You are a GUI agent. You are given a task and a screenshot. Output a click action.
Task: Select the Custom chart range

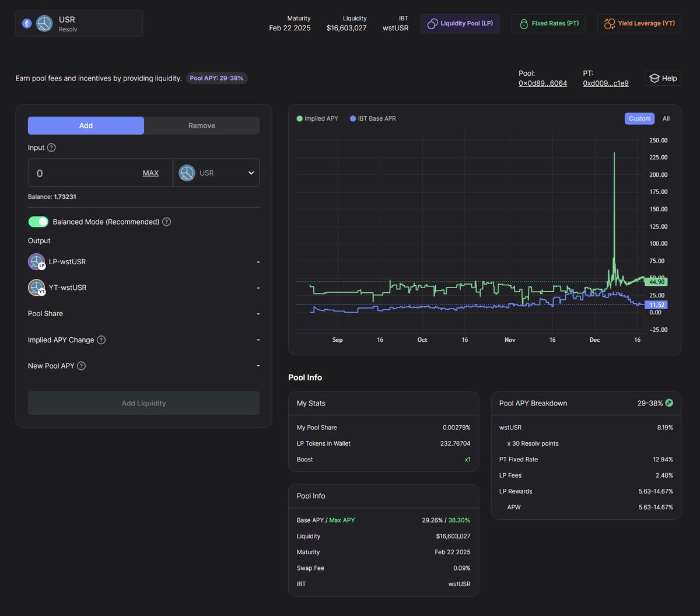pos(639,118)
